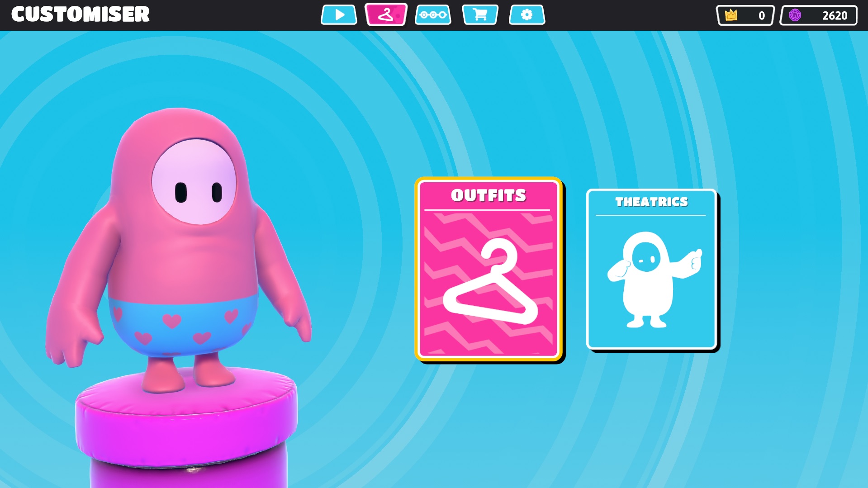This screenshot has height=488, width=868.
Task: Click the kudos balance showing 2620
Action: click(834, 16)
